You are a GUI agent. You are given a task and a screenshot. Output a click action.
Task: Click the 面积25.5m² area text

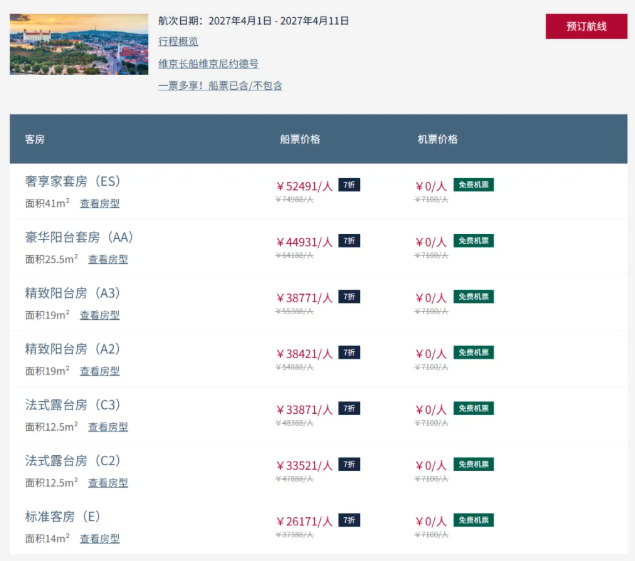51,259
